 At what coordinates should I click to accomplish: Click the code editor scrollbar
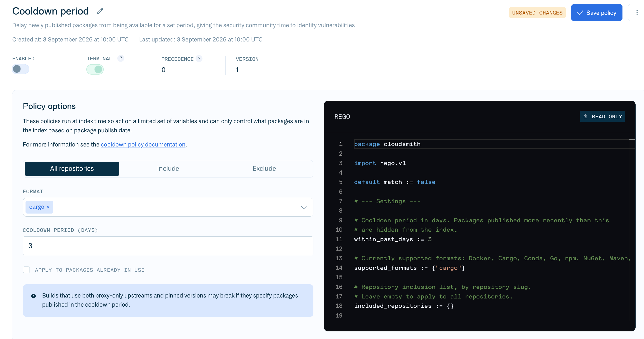click(632, 230)
